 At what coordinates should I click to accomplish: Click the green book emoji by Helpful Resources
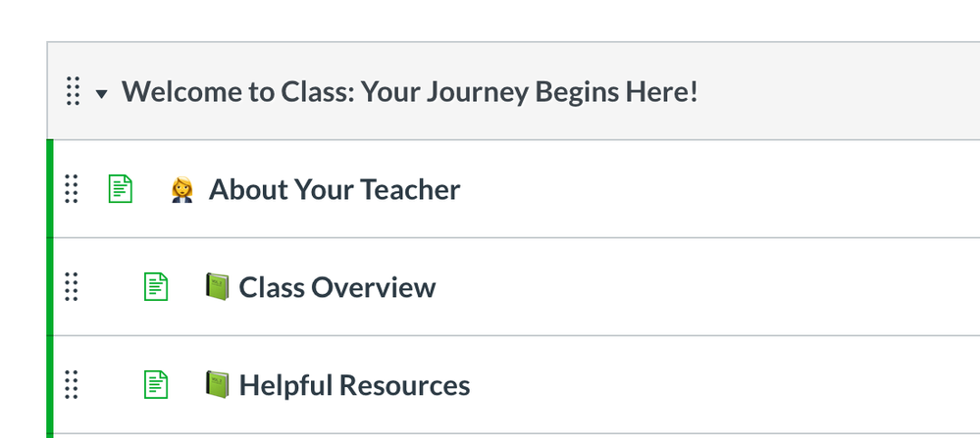click(x=217, y=384)
